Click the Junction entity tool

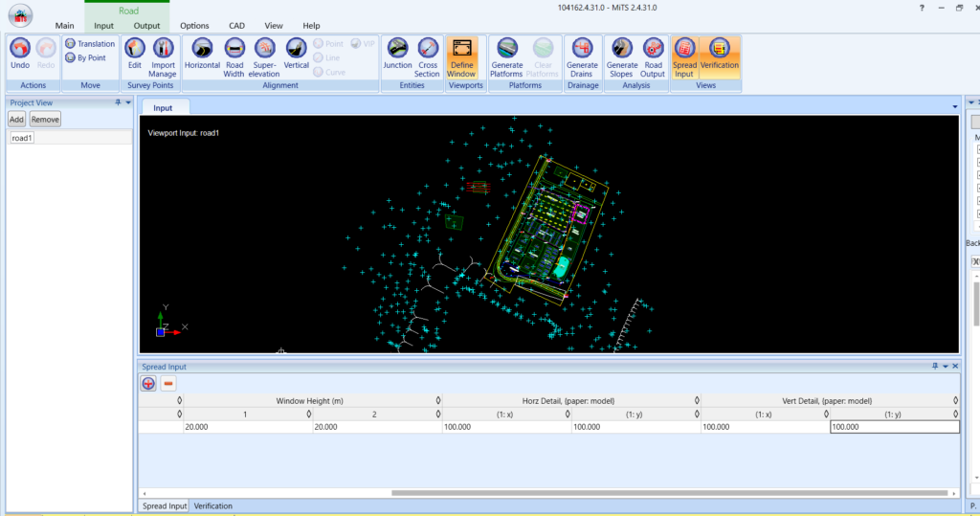pyautogui.click(x=397, y=54)
